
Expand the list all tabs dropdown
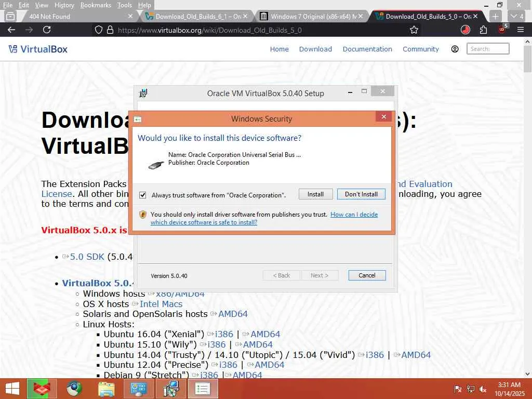517,16
